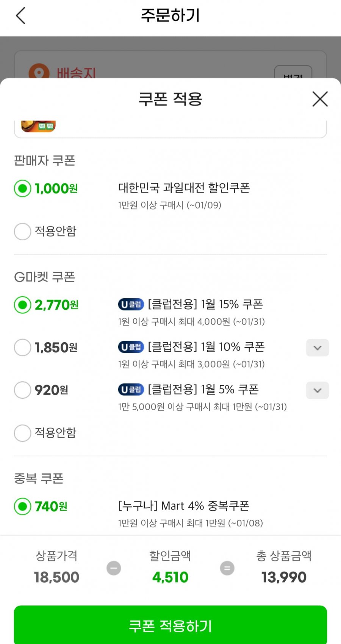Click the U클럽 badge on 5% coupon
The image size is (341, 644).
click(131, 389)
